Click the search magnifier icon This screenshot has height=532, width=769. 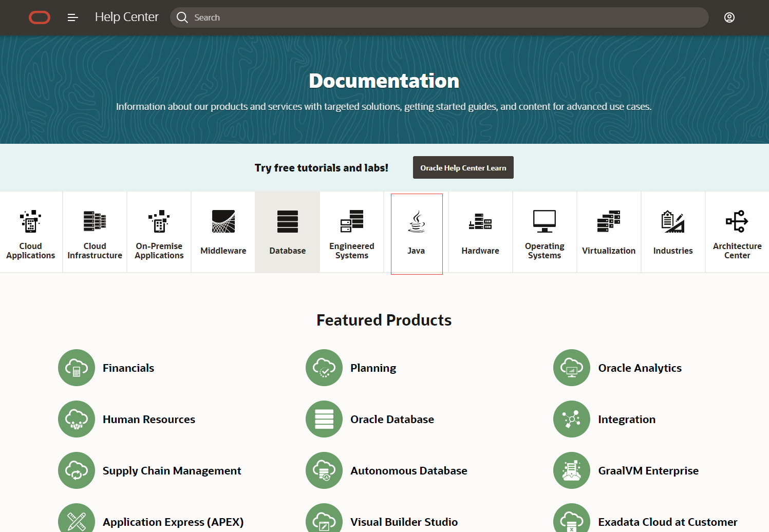coord(182,17)
